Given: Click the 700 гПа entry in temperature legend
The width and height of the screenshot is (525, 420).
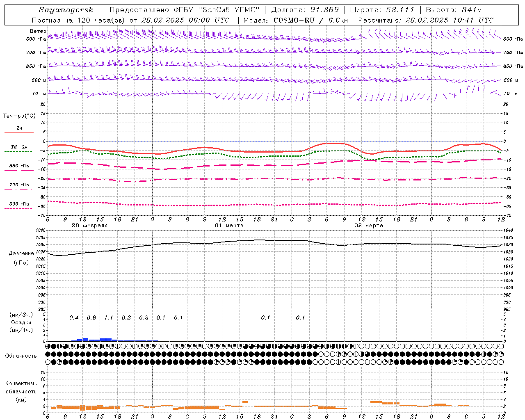Looking at the screenshot, I should click(19, 185).
